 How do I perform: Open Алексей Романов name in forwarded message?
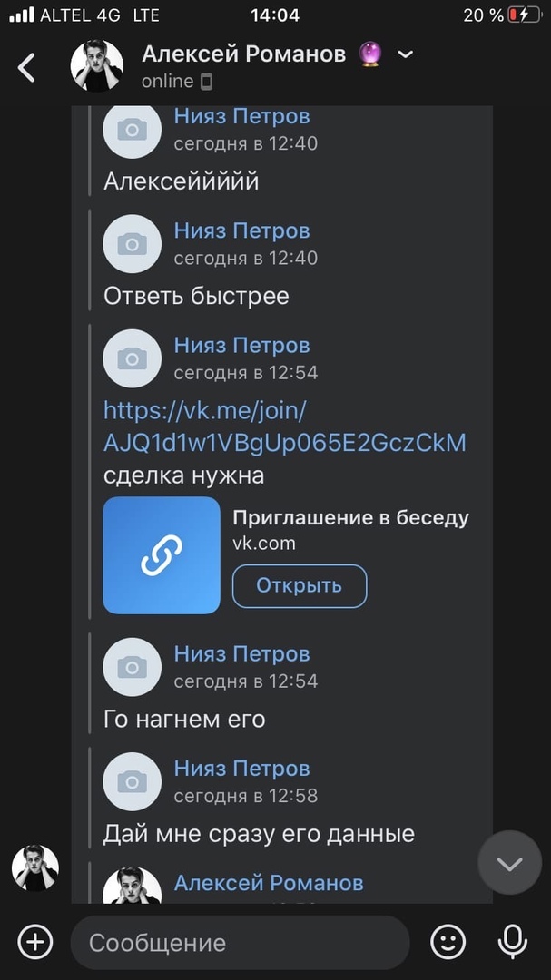pyautogui.click(x=269, y=882)
